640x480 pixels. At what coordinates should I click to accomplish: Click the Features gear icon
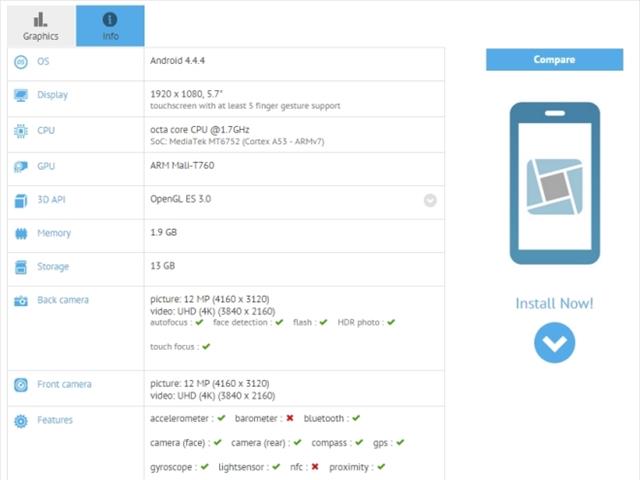[x=21, y=421]
